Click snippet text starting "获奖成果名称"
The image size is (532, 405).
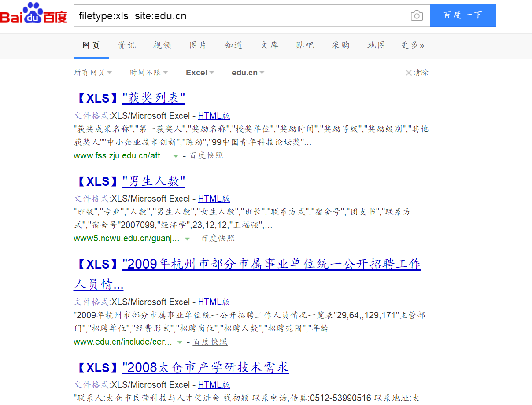[x=251, y=136]
